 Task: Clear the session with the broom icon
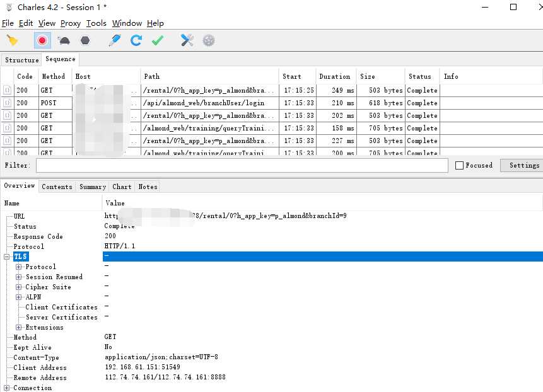coord(12,40)
